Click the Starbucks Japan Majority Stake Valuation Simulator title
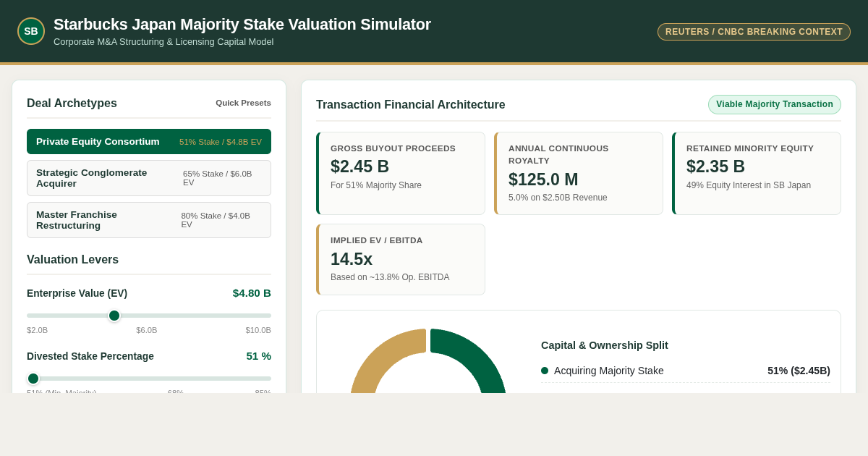The image size is (868, 456). point(242,25)
